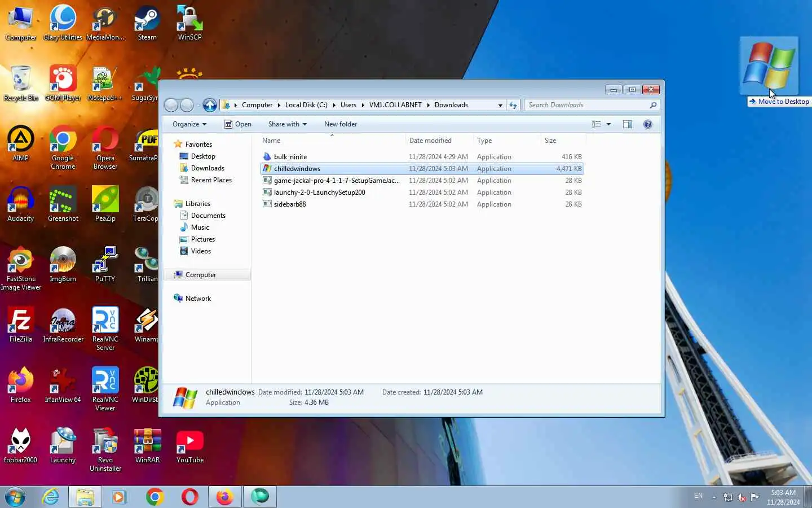Image resolution: width=812 pixels, height=508 pixels.
Task: Select the game-jackal-pro setup file
Action: 422,181
